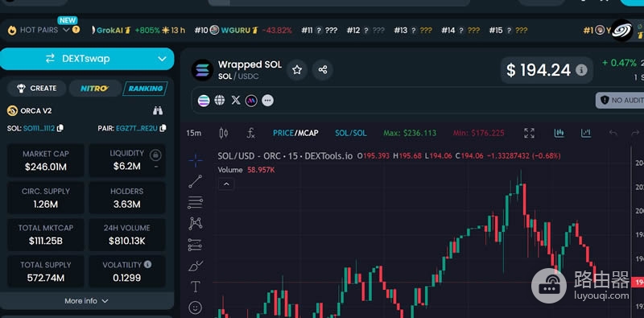Select the pattern drawing tool

click(196, 223)
